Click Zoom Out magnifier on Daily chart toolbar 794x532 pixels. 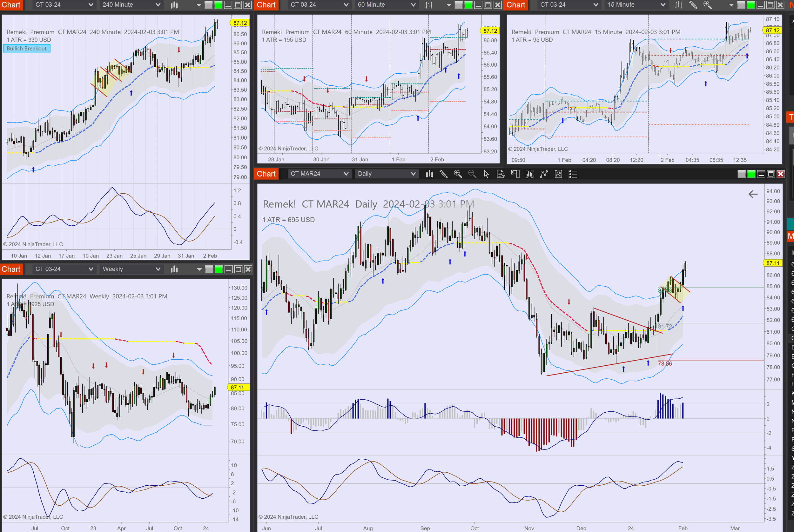coord(472,174)
